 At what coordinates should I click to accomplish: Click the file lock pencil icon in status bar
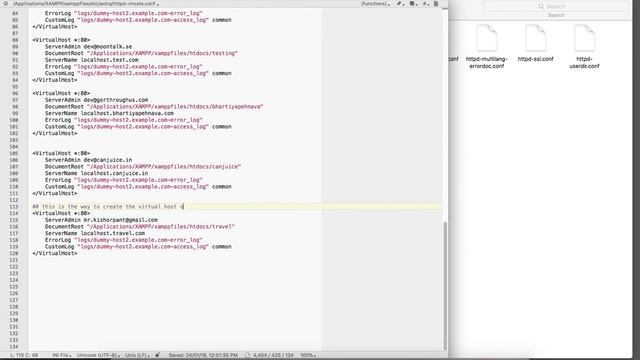click(x=158, y=355)
